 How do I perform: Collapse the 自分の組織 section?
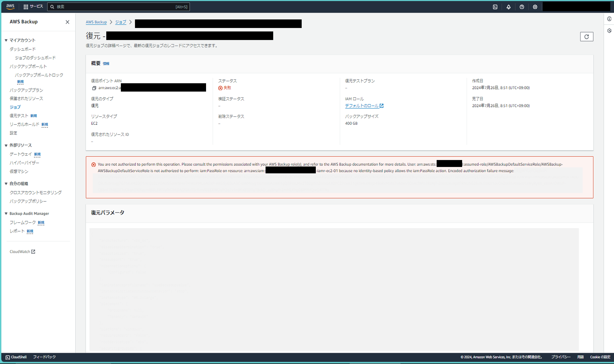[x=6, y=183]
